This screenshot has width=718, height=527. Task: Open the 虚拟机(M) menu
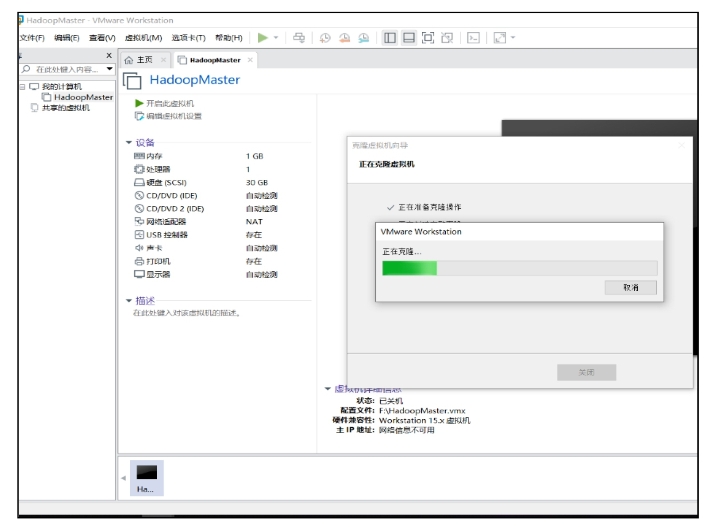pyautogui.click(x=143, y=38)
